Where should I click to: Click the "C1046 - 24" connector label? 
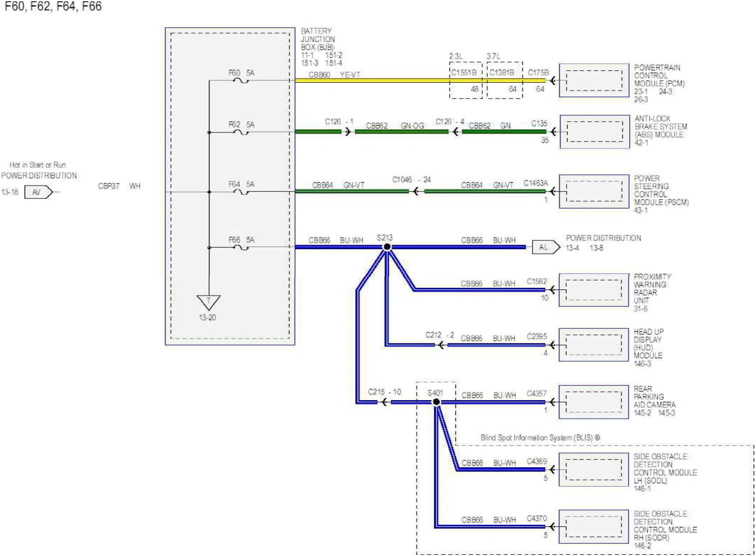coord(412,179)
